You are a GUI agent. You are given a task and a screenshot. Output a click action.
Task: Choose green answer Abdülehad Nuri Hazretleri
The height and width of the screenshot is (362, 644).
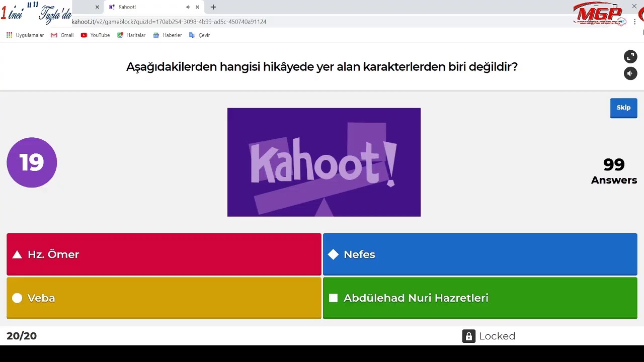point(480,298)
